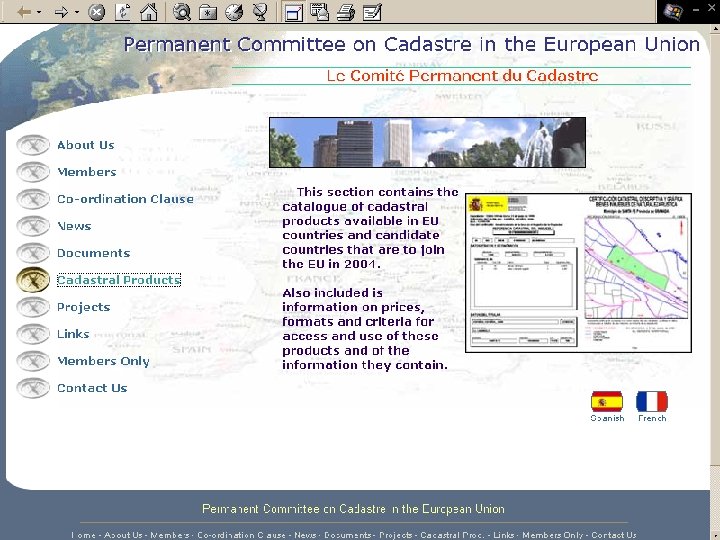
Task: Click the footer News link
Action: [305, 535]
